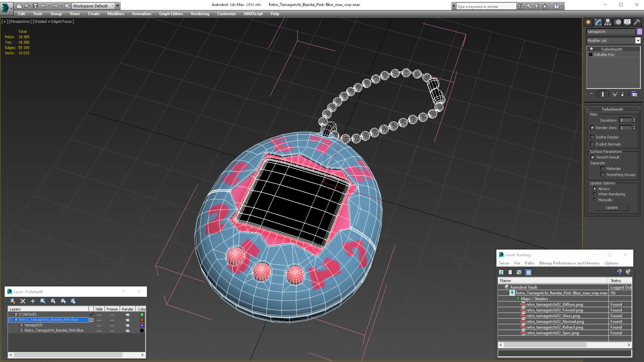The image size is (644, 362).
Task: Refresh the Asset Tracking list
Action: (501, 272)
